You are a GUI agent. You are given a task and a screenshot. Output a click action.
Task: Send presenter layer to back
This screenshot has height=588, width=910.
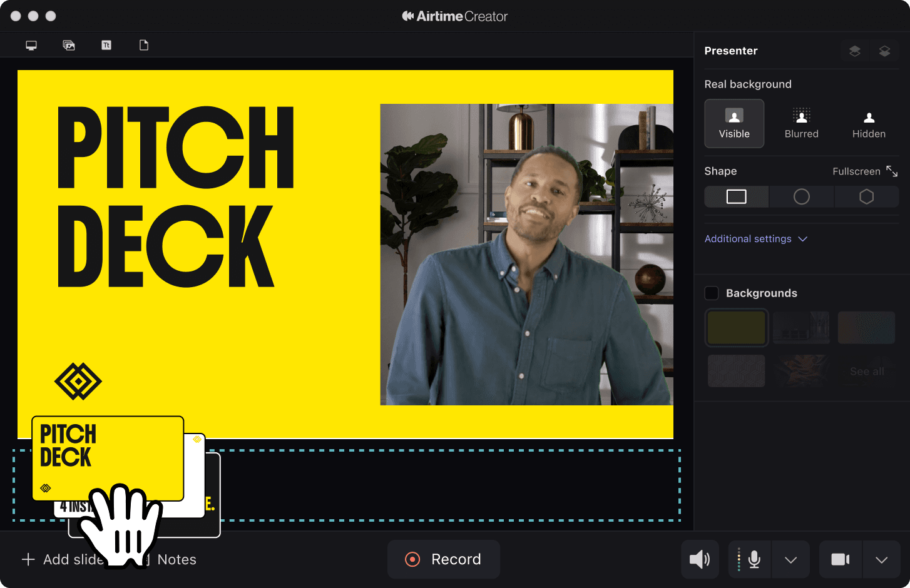tap(885, 51)
